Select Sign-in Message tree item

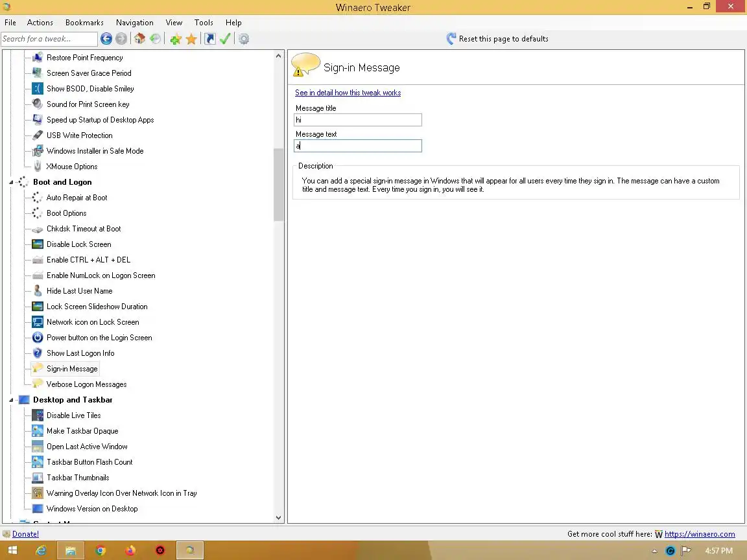click(x=72, y=369)
